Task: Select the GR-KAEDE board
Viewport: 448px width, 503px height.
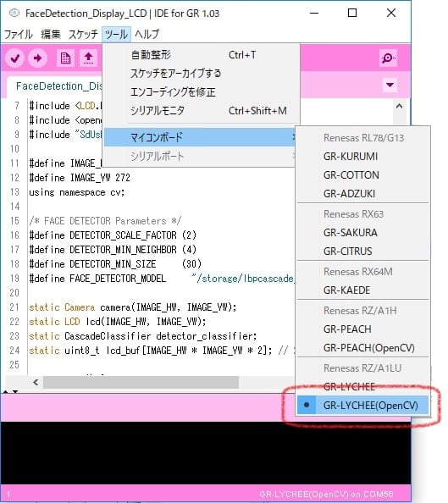Action: point(363,290)
